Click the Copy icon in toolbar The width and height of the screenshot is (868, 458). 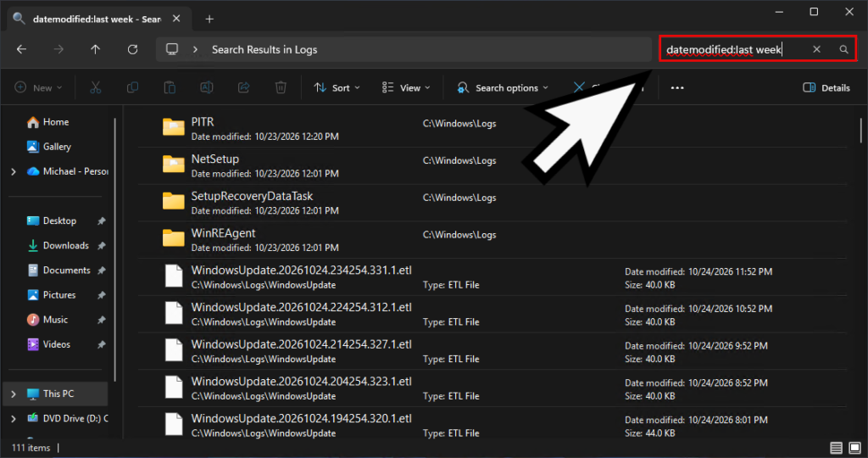133,87
